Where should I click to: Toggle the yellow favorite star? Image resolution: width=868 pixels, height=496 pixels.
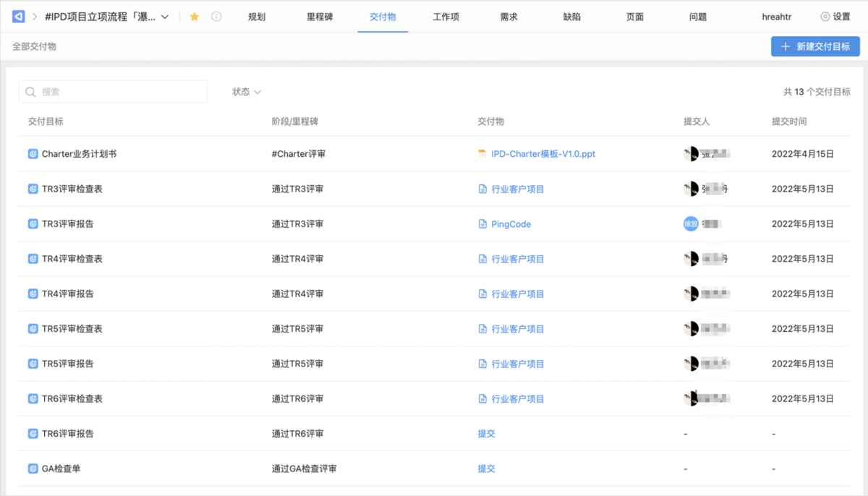[195, 17]
